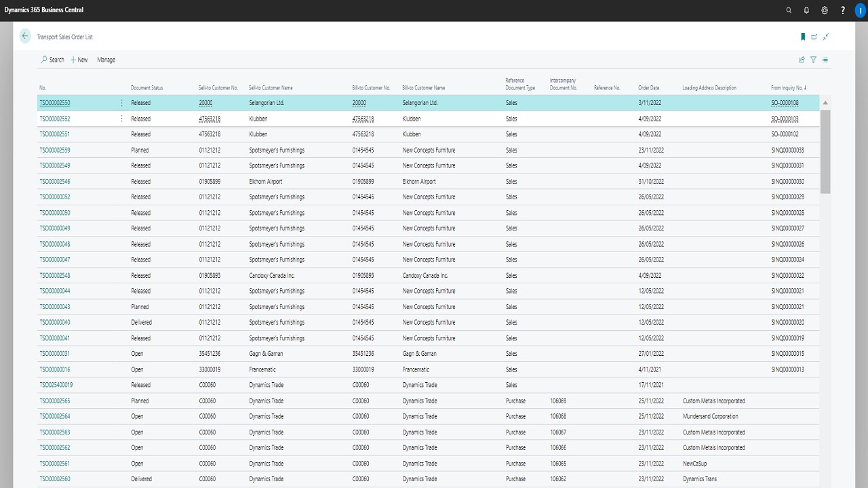This screenshot has width=868, height=488.
Task: Open the Reference No. column header
Action: point(607,88)
